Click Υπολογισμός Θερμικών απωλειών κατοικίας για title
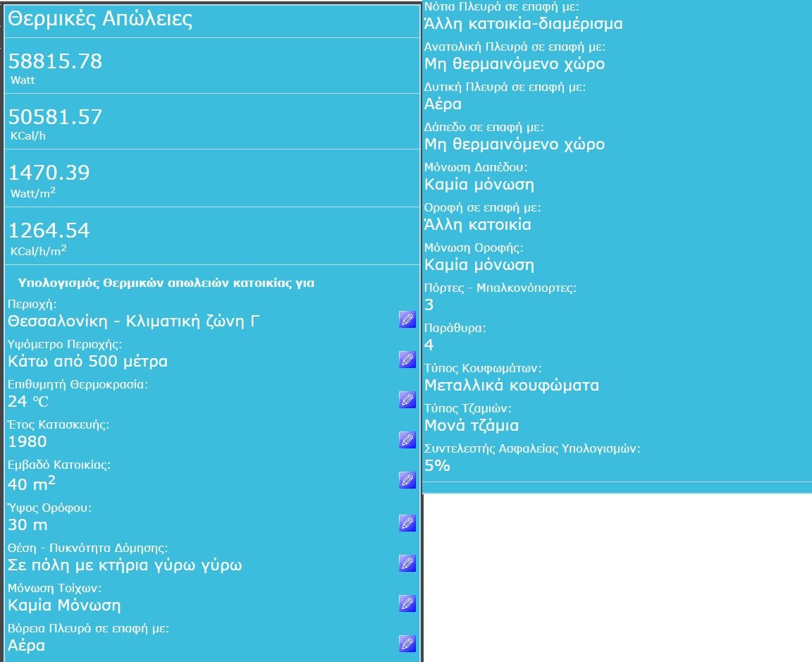This screenshot has height=662, width=812. tap(166, 283)
